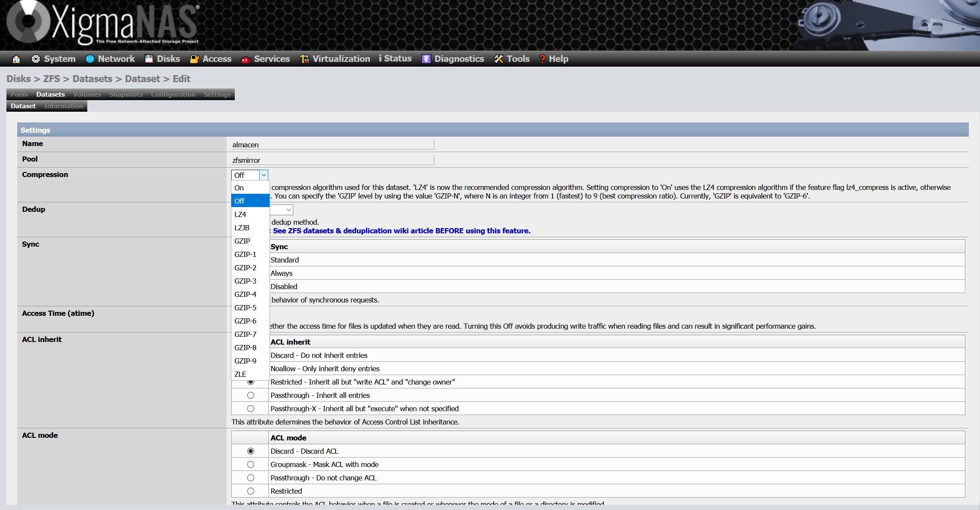
Task: Select Passthrough-X ACL inherit radio button
Action: pos(251,409)
